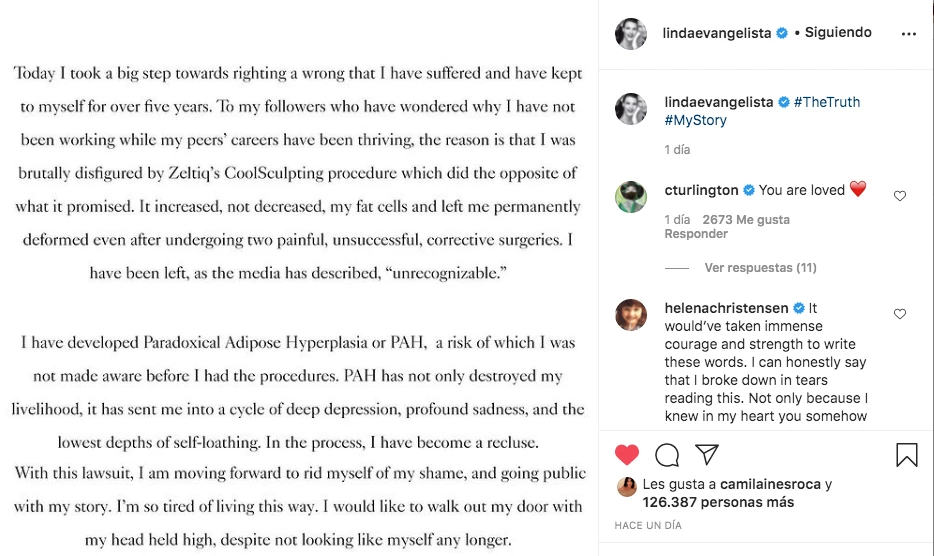Open helenachristensen's profile avatar
This screenshot has width=934, height=556.
click(631, 314)
